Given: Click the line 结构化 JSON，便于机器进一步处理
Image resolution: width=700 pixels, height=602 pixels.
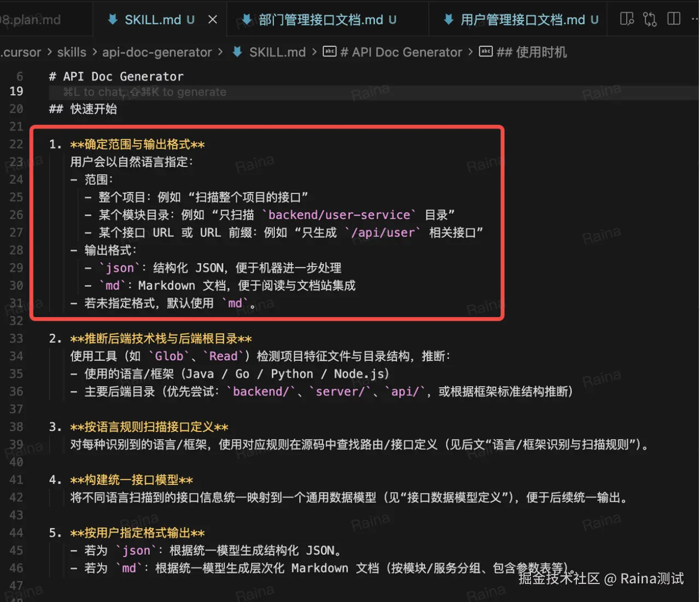Looking at the screenshot, I should [x=213, y=268].
